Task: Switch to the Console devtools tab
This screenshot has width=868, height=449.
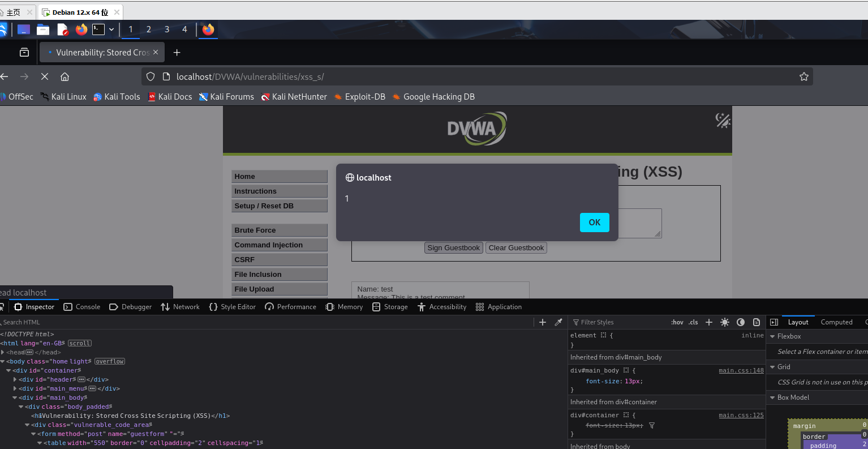Action: [x=82, y=307]
